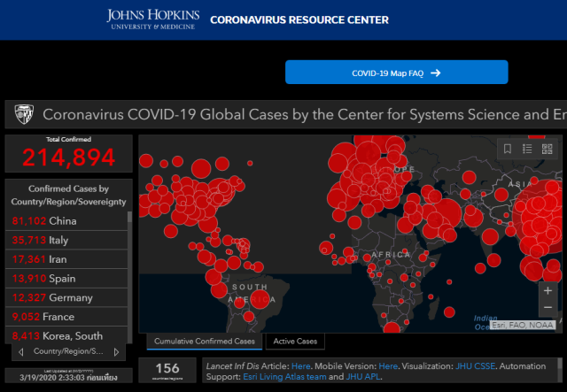This screenshot has height=392, width=567.
Task: Click the Coronavirus COVID-19 Global Cases dashboard title
Action: pyautogui.click(x=304, y=114)
